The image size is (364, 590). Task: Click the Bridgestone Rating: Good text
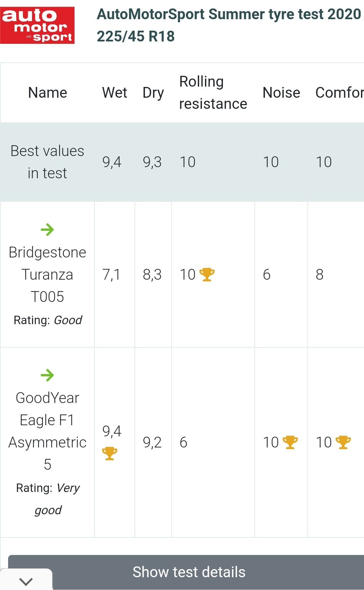(x=48, y=320)
